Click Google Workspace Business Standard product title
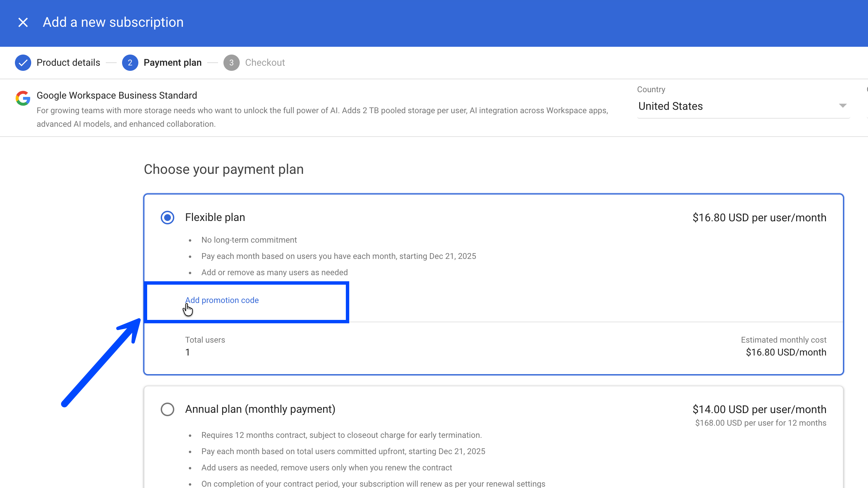 (117, 96)
